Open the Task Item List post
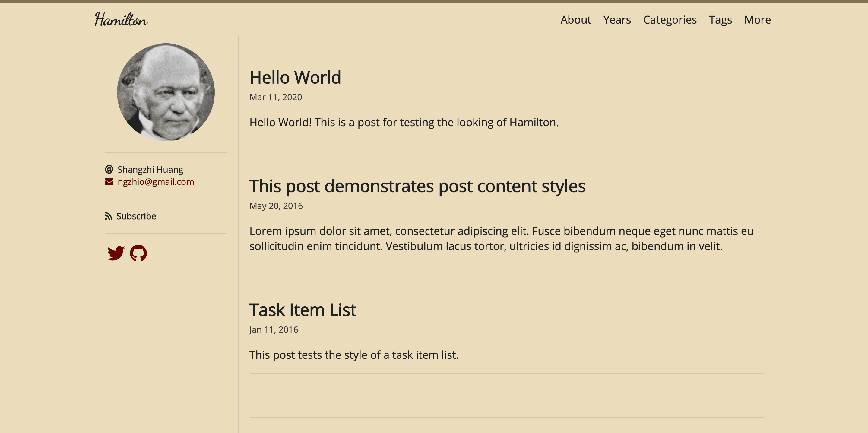868x433 pixels. 303,310
